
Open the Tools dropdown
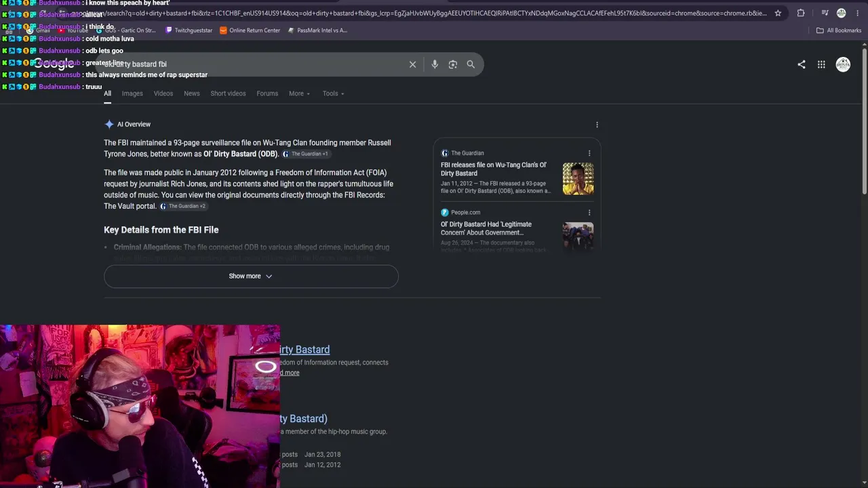333,94
